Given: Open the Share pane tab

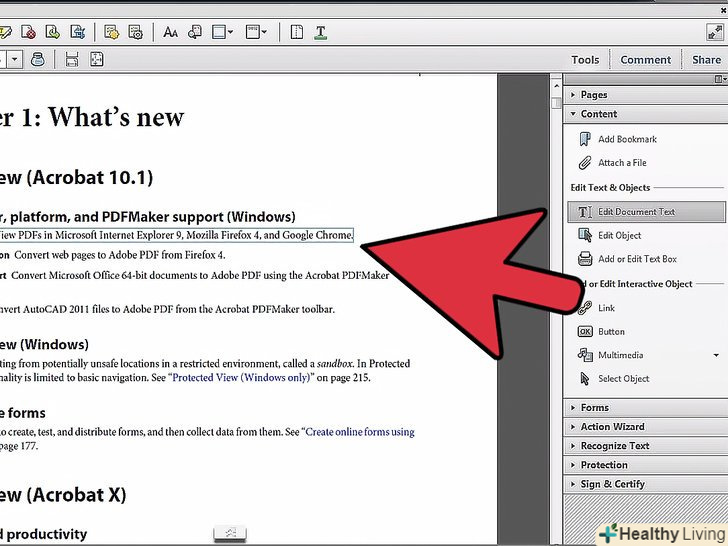Looking at the screenshot, I should 706,59.
